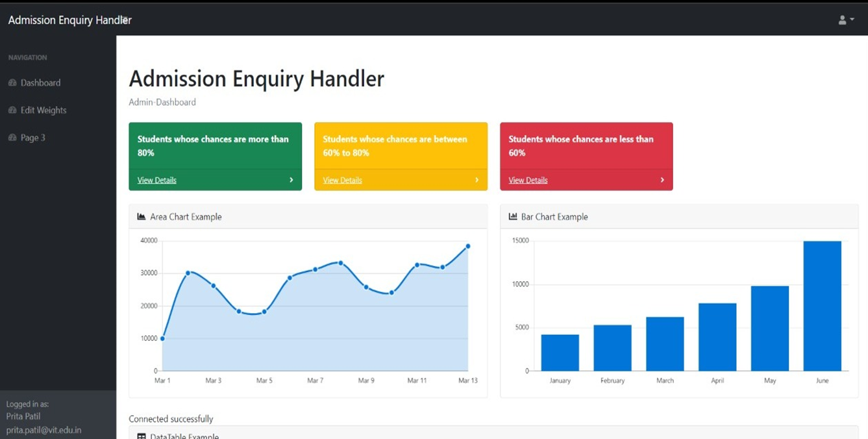Click chevron arrow on red card

[x=662, y=180]
